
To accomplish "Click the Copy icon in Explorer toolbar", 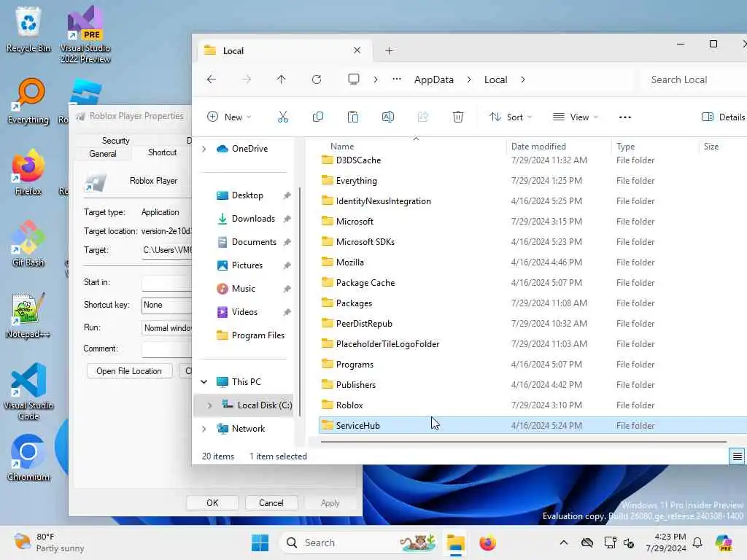I will 318,117.
